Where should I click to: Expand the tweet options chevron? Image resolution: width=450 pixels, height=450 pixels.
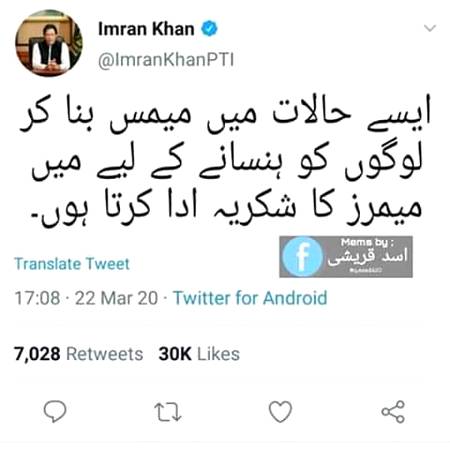430,28
